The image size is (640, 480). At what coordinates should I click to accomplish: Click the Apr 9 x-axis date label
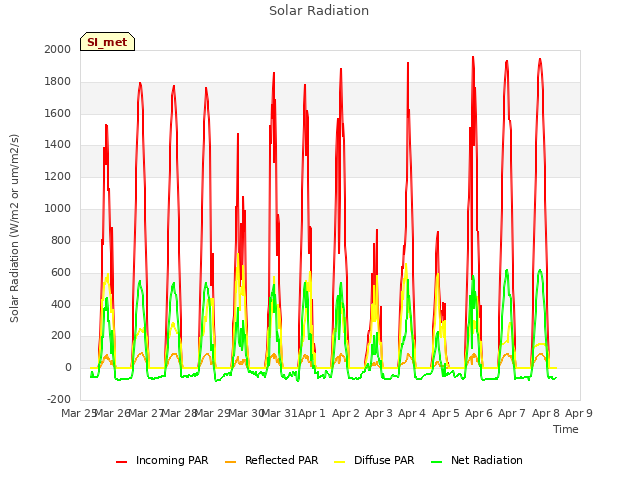579,413
